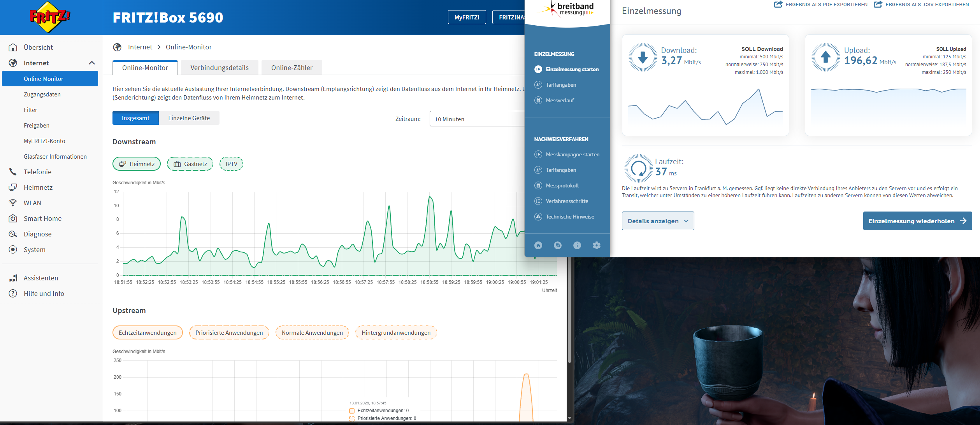Screen dimensions: 980x425
Task: Toggle the Gastnetz downstream legend filter
Action: [x=190, y=164]
